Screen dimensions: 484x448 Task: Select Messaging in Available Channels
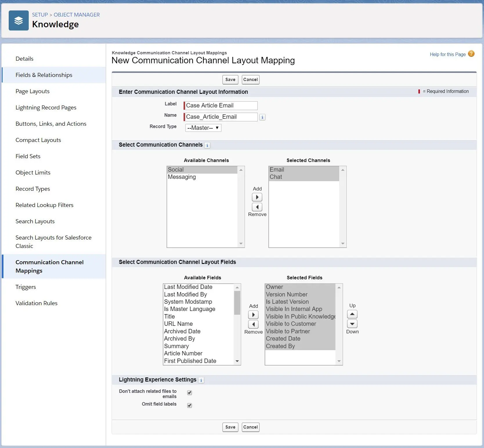click(202, 177)
